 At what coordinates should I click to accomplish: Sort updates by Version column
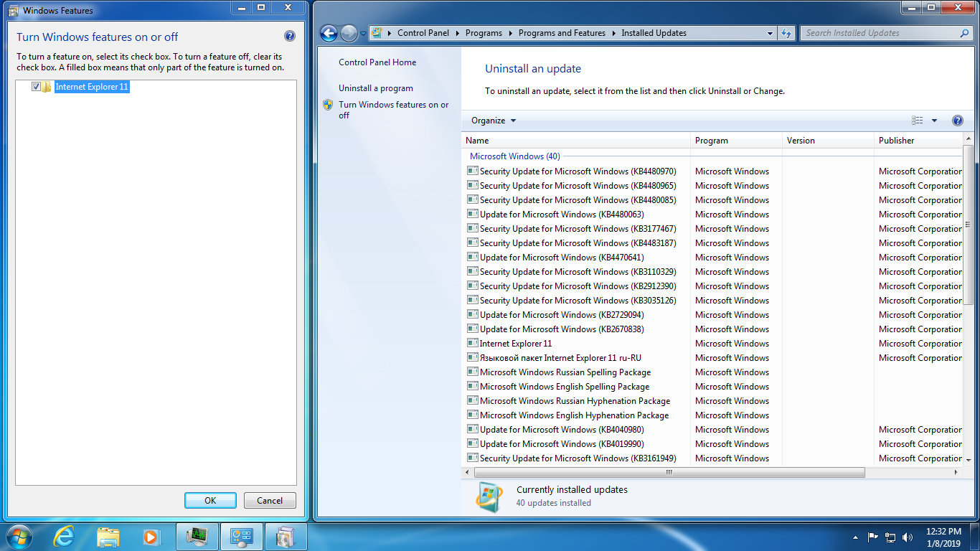[x=828, y=141]
